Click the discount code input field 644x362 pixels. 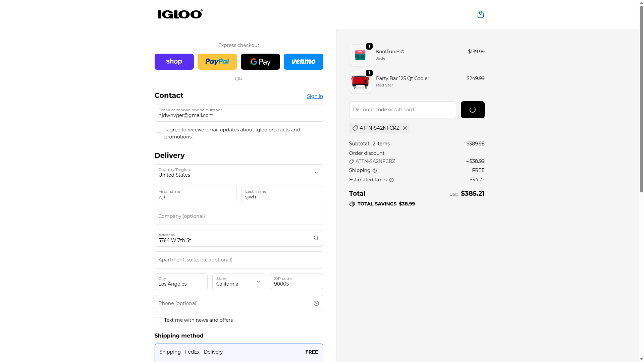(x=402, y=110)
